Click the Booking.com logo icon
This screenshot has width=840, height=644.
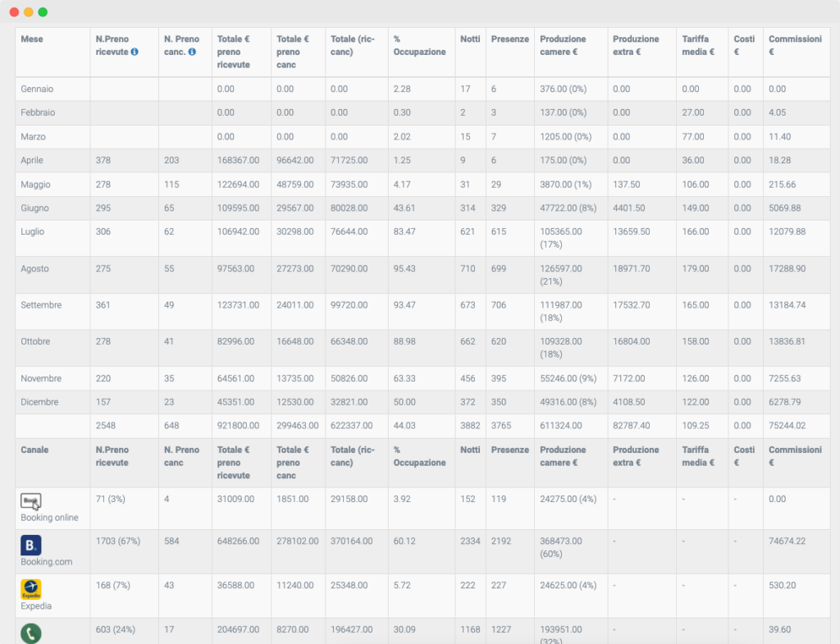[x=31, y=545]
